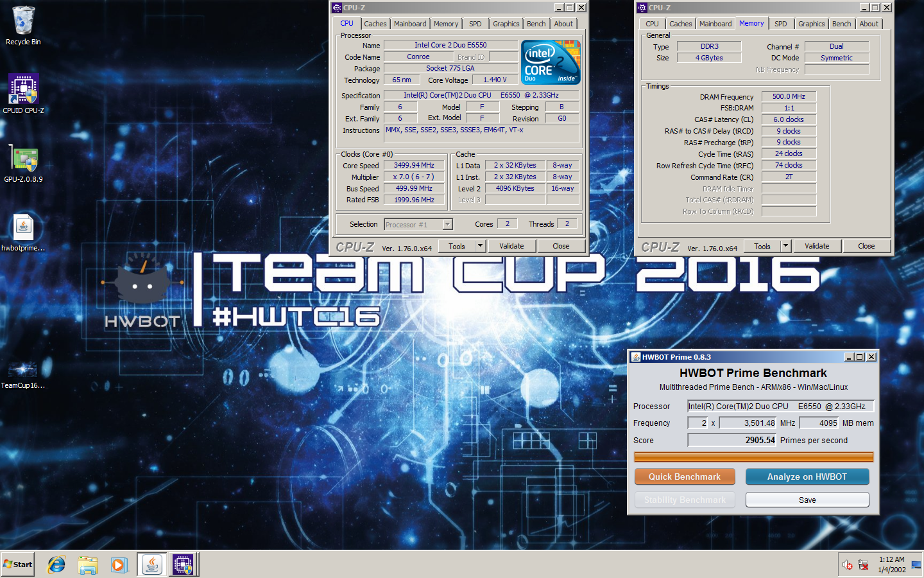Click Show desktop monitor icon in tray

tap(916, 565)
